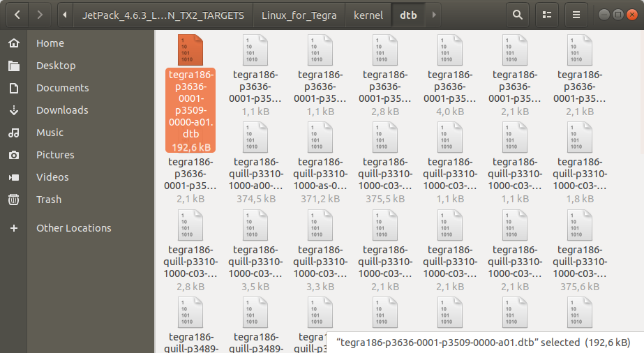
Task: Click the Home house icon
Action: pyautogui.click(x=14, y=43)
